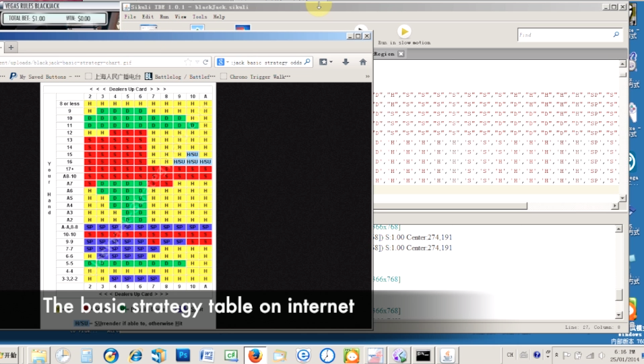The height and width of the screenshot is (364, 644).
Task: Show hidden system tray icons arrow
Action: point(556,355)
